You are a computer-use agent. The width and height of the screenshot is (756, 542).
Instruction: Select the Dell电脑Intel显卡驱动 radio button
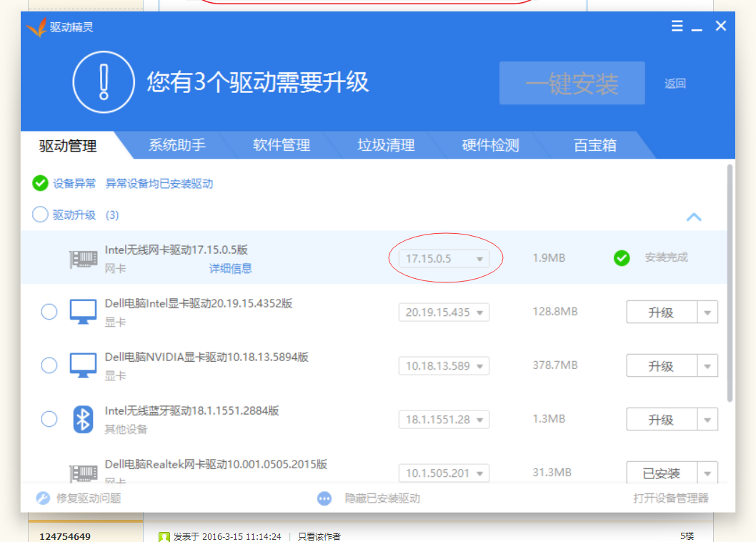point(49,312)
